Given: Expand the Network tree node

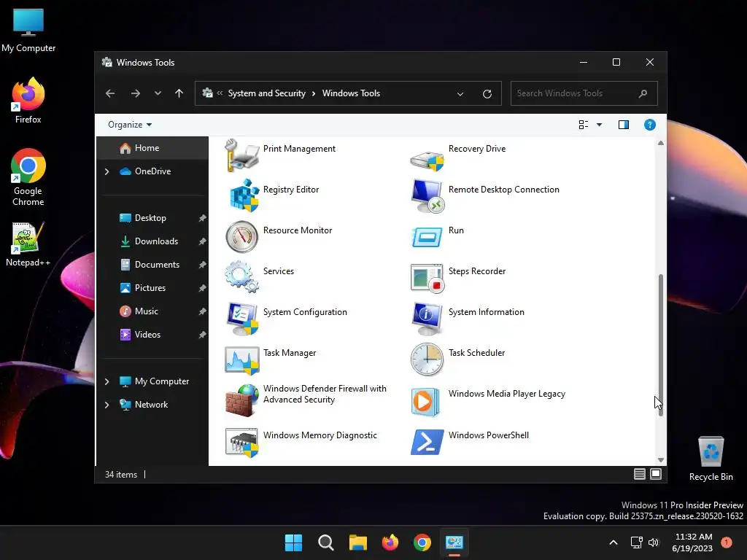Looking at the screenshot, I should point(107,405).
